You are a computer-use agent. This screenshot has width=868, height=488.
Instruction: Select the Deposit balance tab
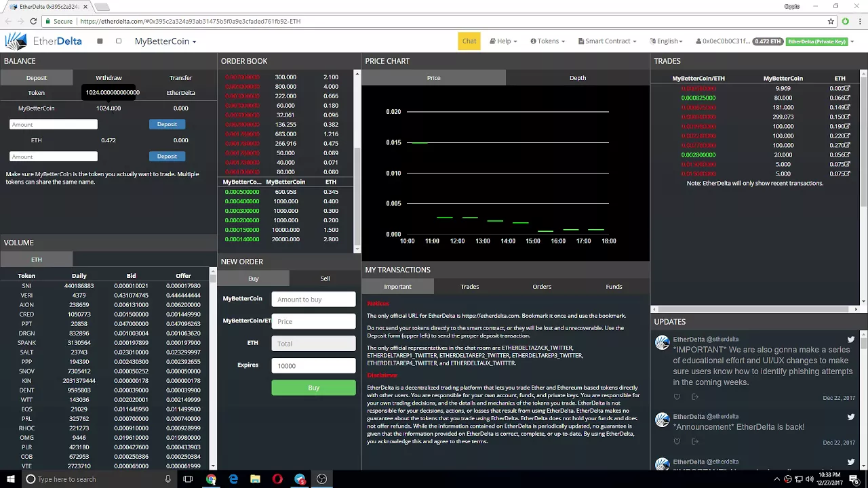coord(37,78)
